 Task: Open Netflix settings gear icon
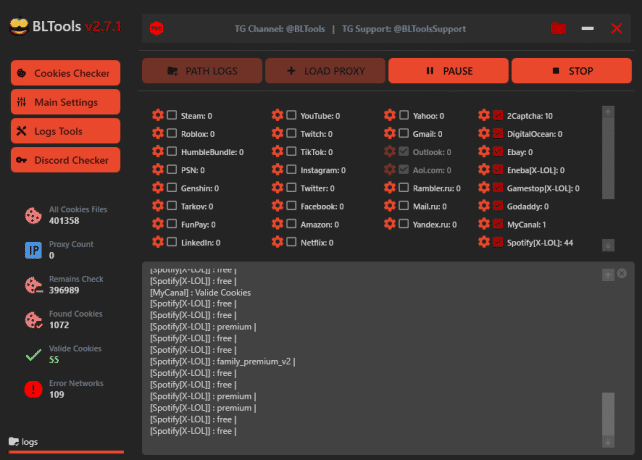(277, 242)
